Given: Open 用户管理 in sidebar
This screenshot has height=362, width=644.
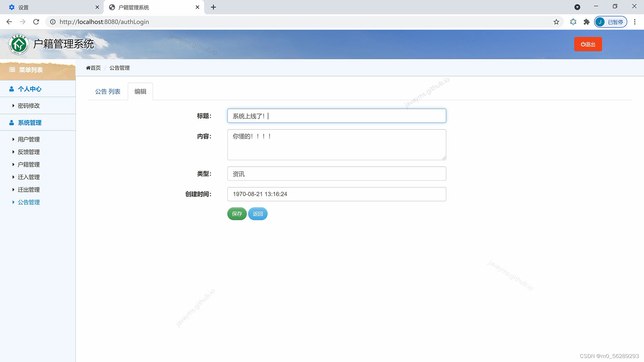Looking at the screenshot, I should (x=29, y=139).
